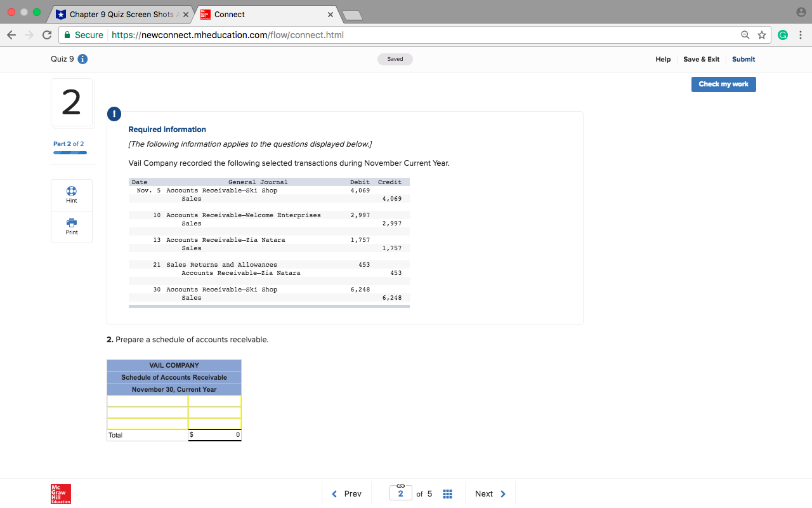Click the browser back arrow
Image resolution: width=812 pixels, height=508 pixels.
tap(11, 35)
